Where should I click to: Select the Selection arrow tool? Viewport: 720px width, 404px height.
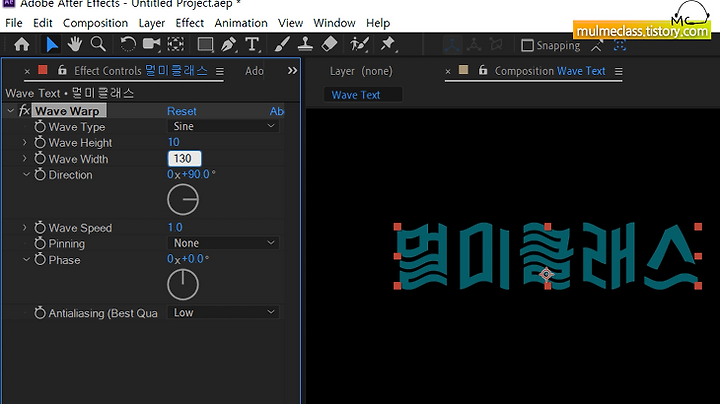(52, 45)
